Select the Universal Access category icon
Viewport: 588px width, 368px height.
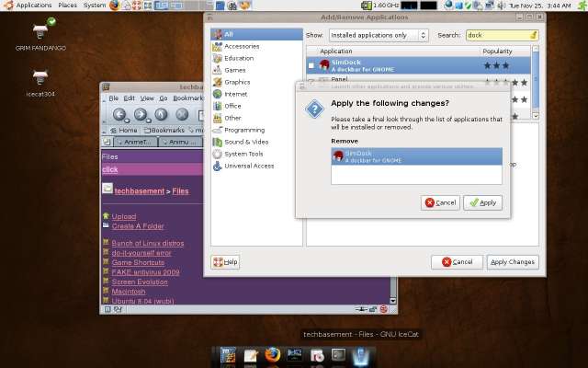coord(218,166)
